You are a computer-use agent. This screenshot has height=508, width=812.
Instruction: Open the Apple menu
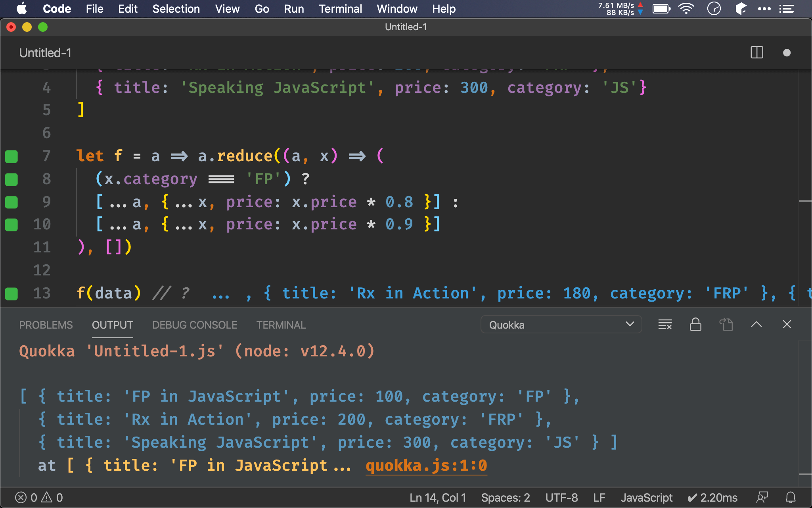22,9
